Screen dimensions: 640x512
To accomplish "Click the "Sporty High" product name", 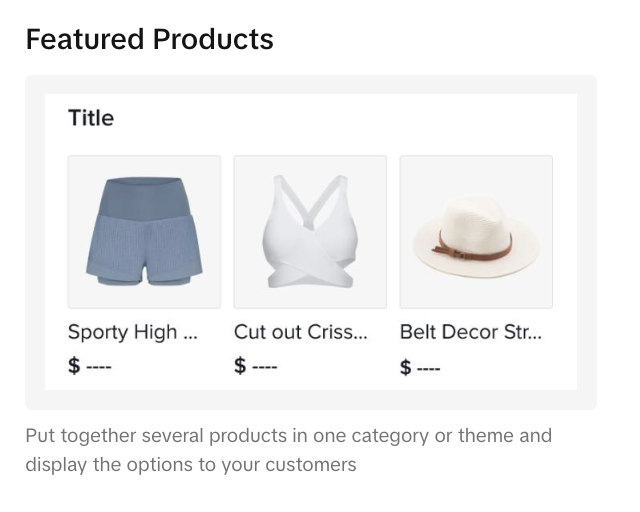I will tap(122, 332).
